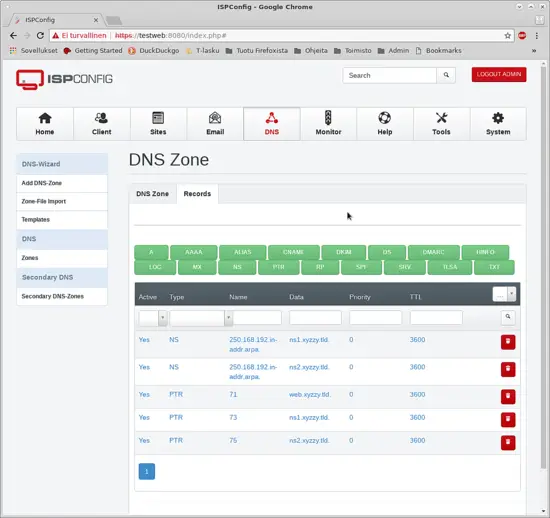
Task: Add a new CNAME record
Action: click(x=293, y=252)
